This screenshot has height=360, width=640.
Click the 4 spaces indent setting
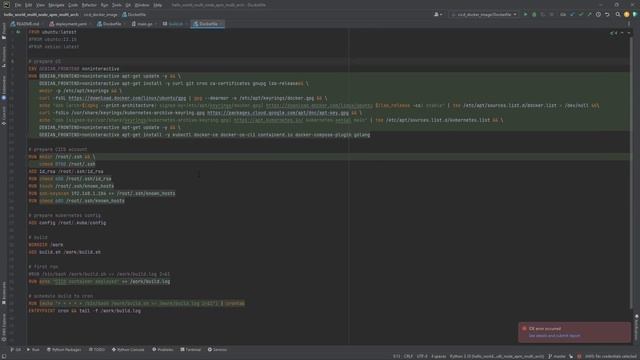point(439,356)
